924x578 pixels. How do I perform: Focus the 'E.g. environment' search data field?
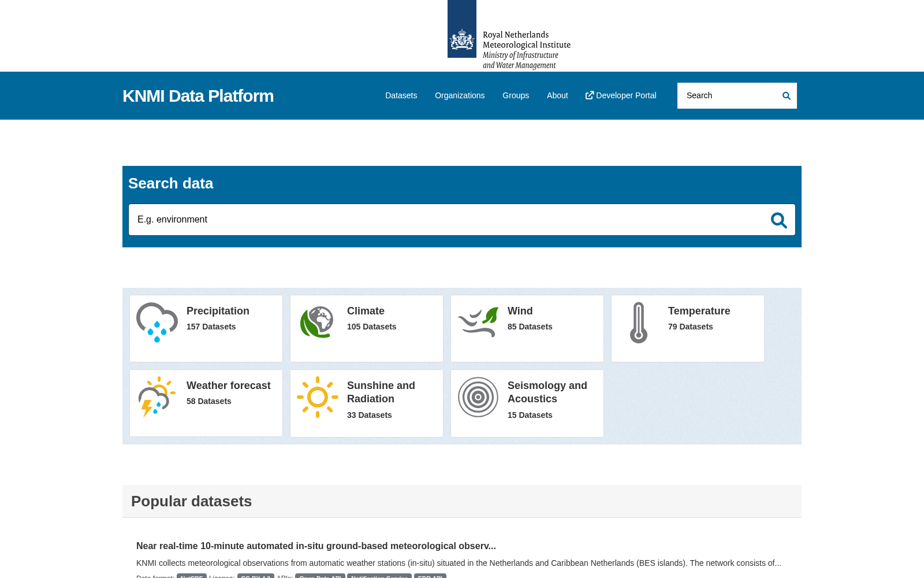click(448, 220)
